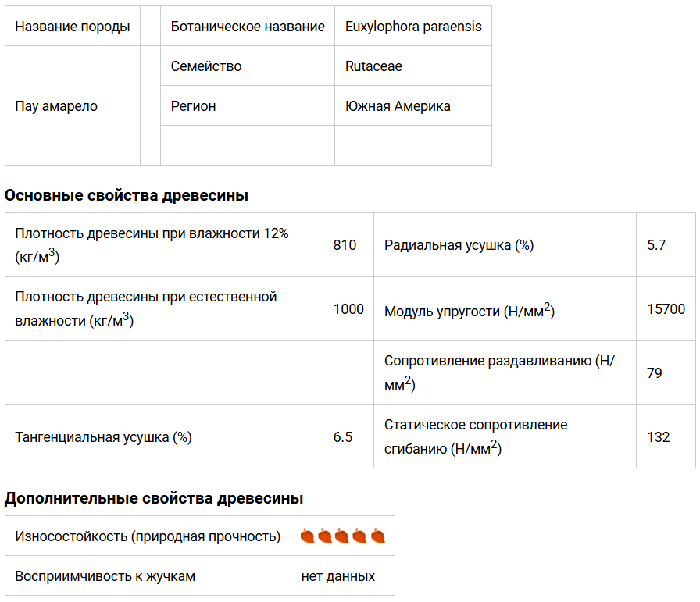
Task: Click the first durability leaf icon
Action: pyautogui.click(x=307, y=536)
